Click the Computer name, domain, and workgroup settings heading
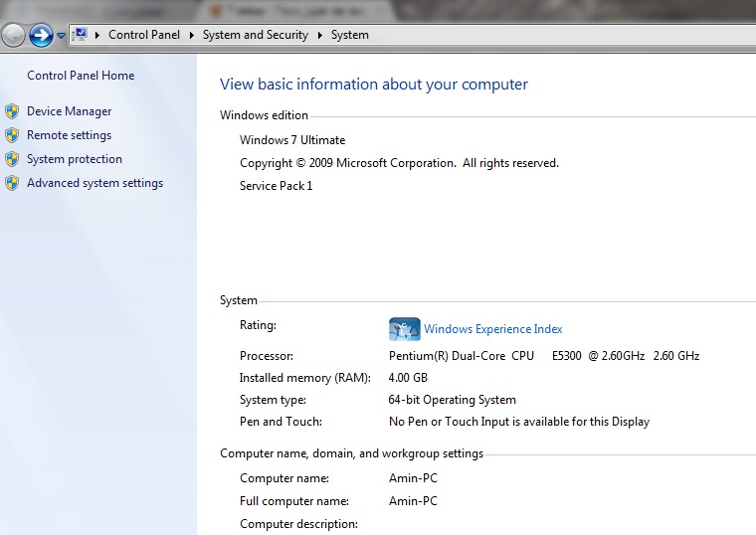Screen dimensions: 756x535 pos(351,453)
